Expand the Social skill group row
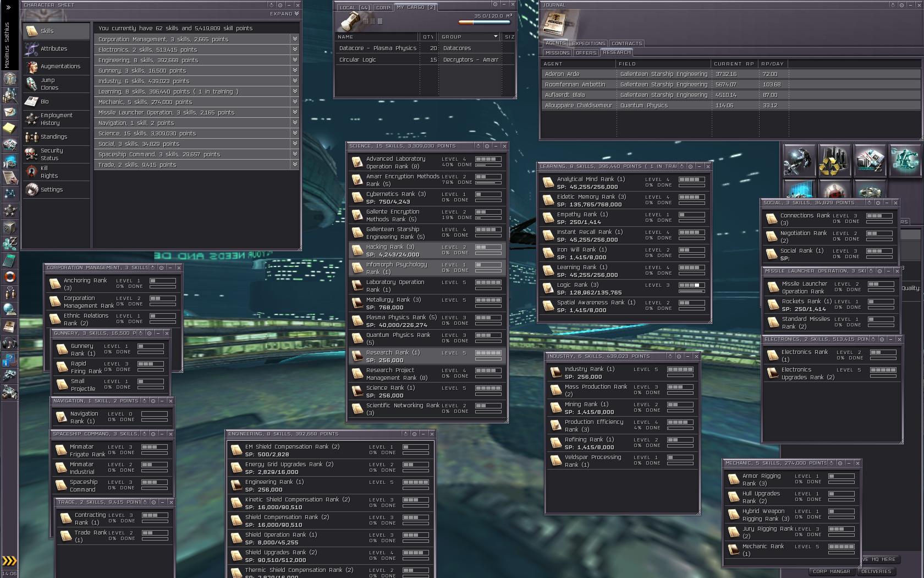 pos(295,144)
